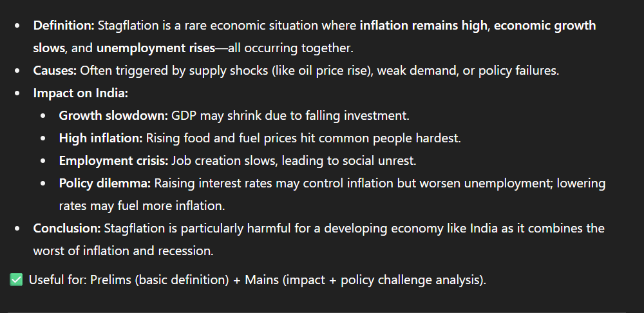Click the 'rates may fuel more inflation' line
Screen dimensions: 644x313
coord(142,206)
